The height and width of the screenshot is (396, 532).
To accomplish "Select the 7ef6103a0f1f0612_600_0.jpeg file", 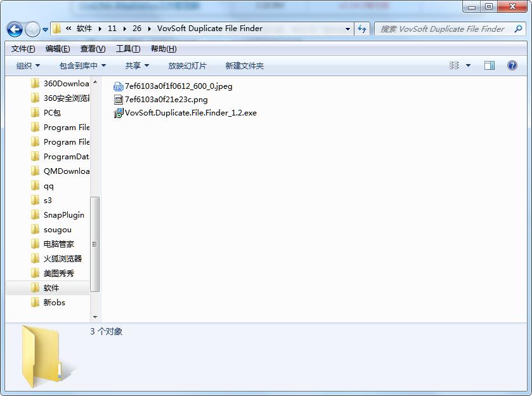I will (x=178, y=86).
